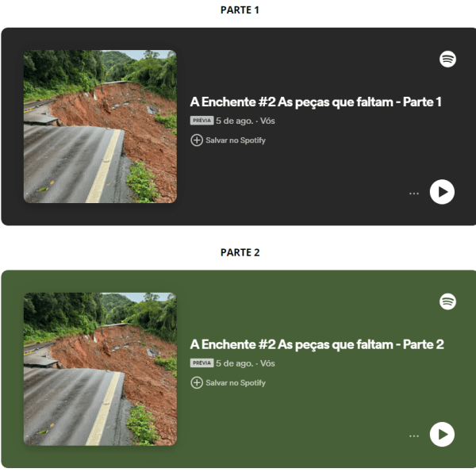
Task: Open the Vós show link in the Parte 2 card
Action: pyautogui.click(x=267, y=363)
